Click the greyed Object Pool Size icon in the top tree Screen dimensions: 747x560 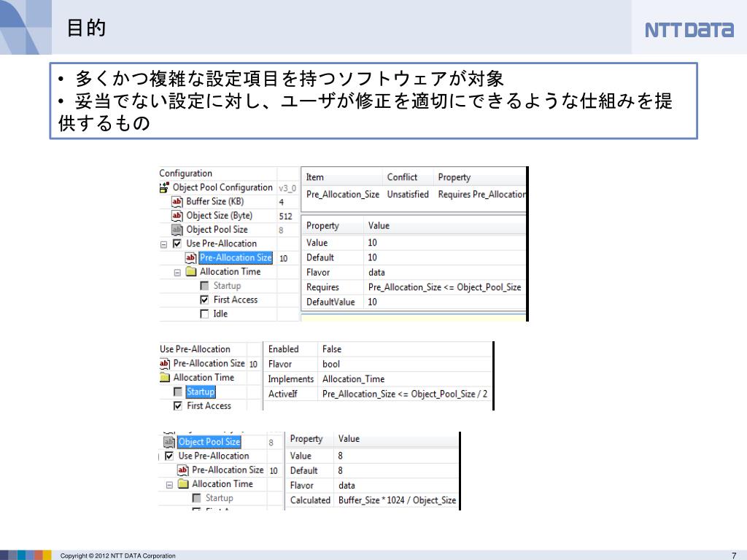tap(177, 230)
